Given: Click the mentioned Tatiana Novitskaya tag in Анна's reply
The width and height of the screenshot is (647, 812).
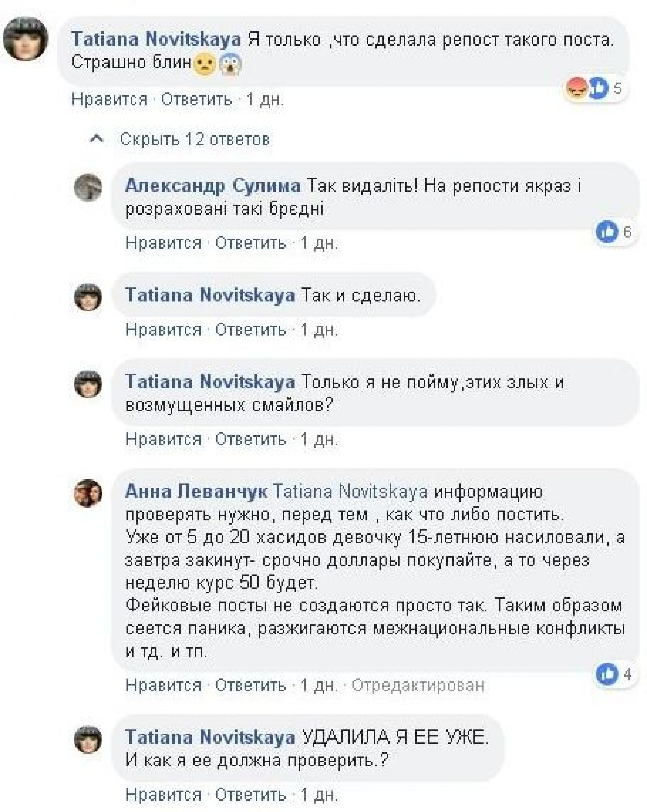Looking at the screenshot, I should pyautogui.click(x=350, y=491).
